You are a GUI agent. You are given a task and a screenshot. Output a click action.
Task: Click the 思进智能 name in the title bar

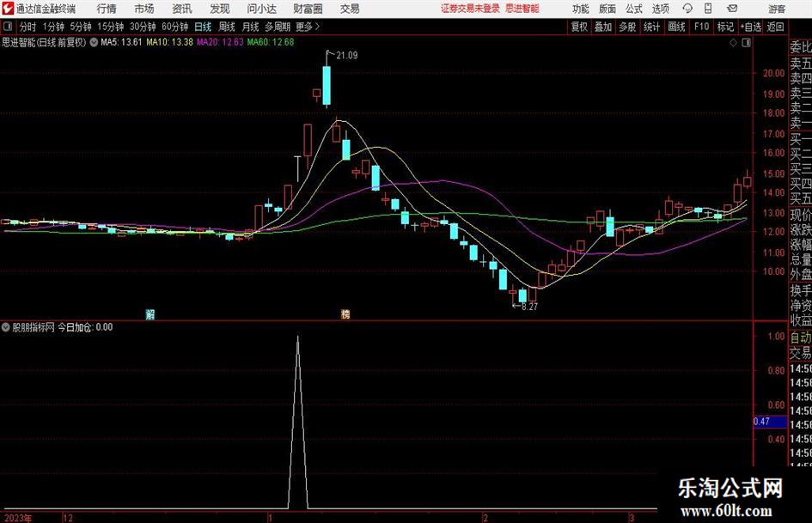tap(522, 9)
